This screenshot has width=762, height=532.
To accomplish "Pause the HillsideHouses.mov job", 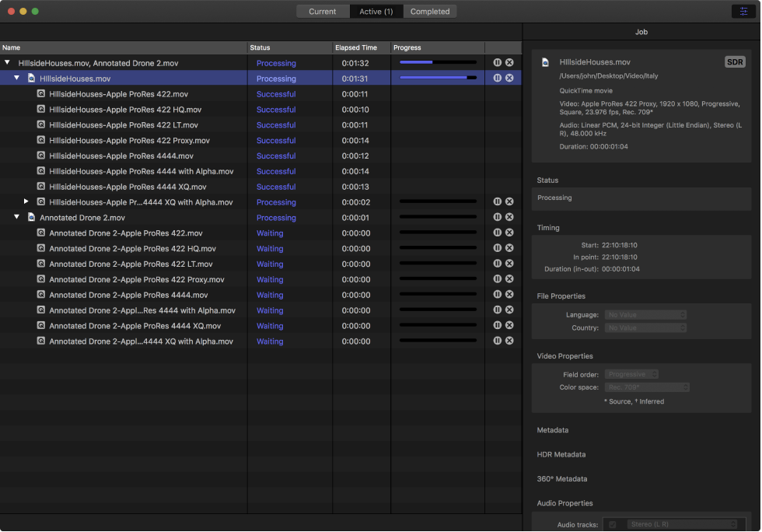I will (498, 78).
